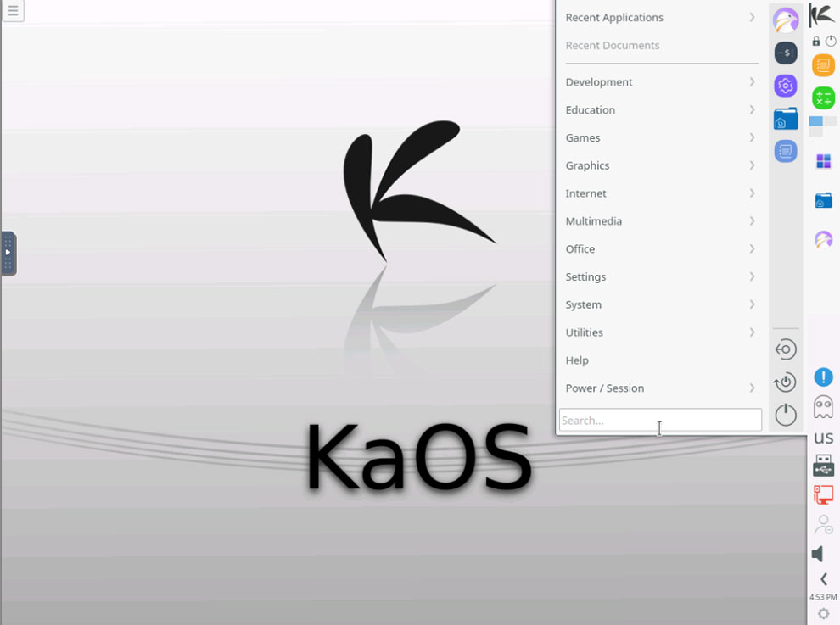Expand submenu arrow beside Graphics
Screen dimensions: 840x625
752,165
